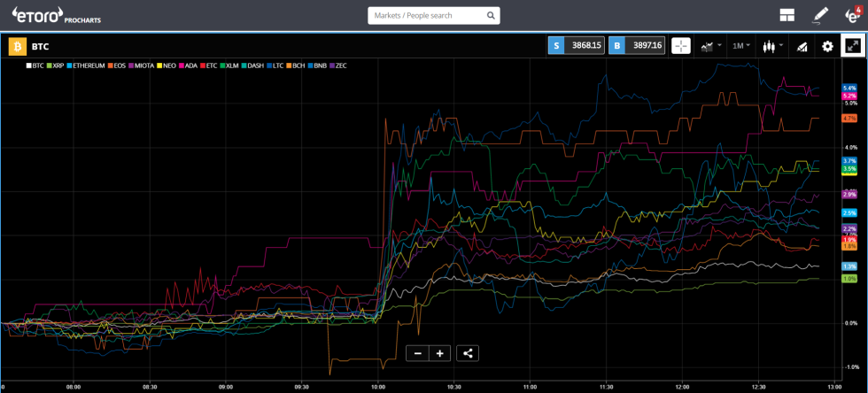This screenshot has width=868, height=393.
Task: Share the chart using share icon
Action: click(x=469, y=353)
